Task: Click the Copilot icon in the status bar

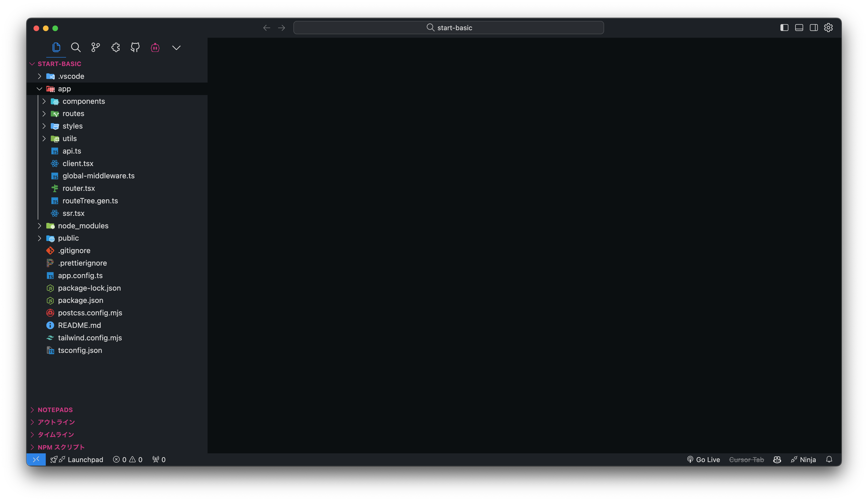Action: (x=777, y=459)
